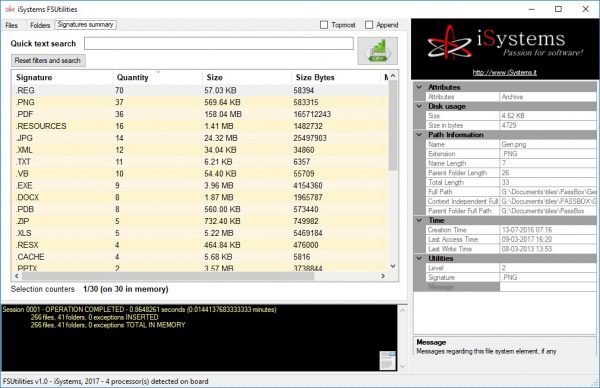
Task: Click the Attributes value Archive
Action: pyautogui.click(x=548, y=97)
